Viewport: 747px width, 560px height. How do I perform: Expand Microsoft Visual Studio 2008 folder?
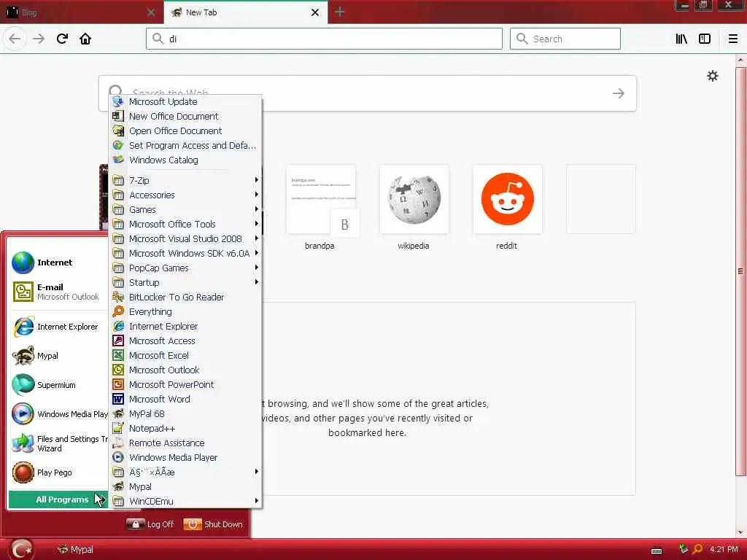click(x=186, y=238)
